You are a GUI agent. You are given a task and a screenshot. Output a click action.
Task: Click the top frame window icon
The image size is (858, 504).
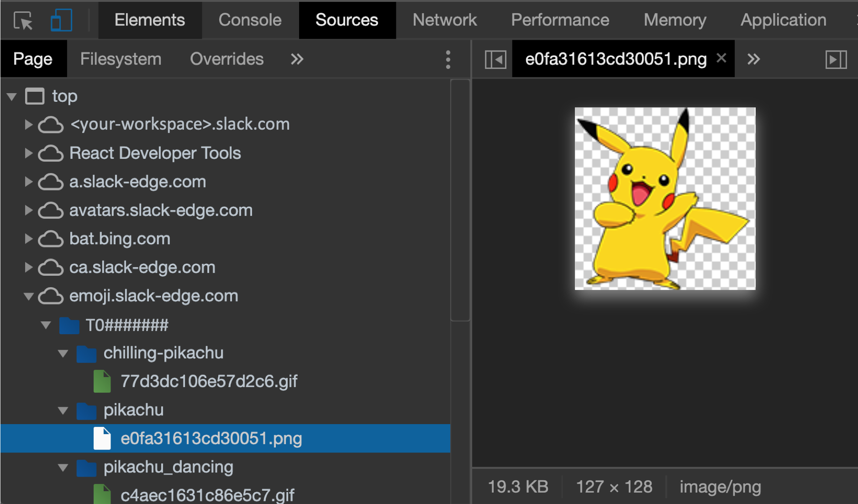point(35,96)
